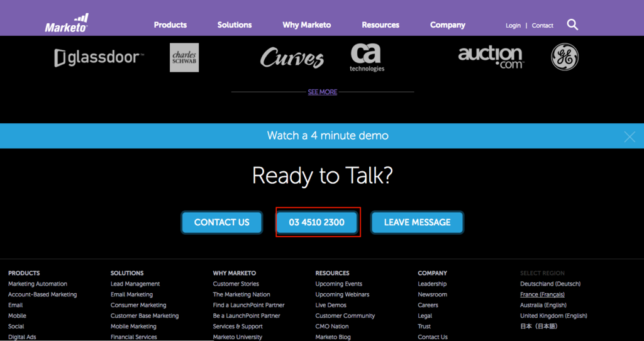644x341 pixels.
Task: Select United Kingdom (English) region
Action: [553, 316]
